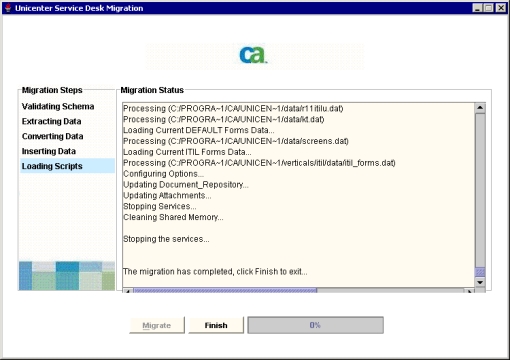Viewport: 510px width, 360px height.
Task: Minimize the Service Desk Migration window
Action: [478, 8]
